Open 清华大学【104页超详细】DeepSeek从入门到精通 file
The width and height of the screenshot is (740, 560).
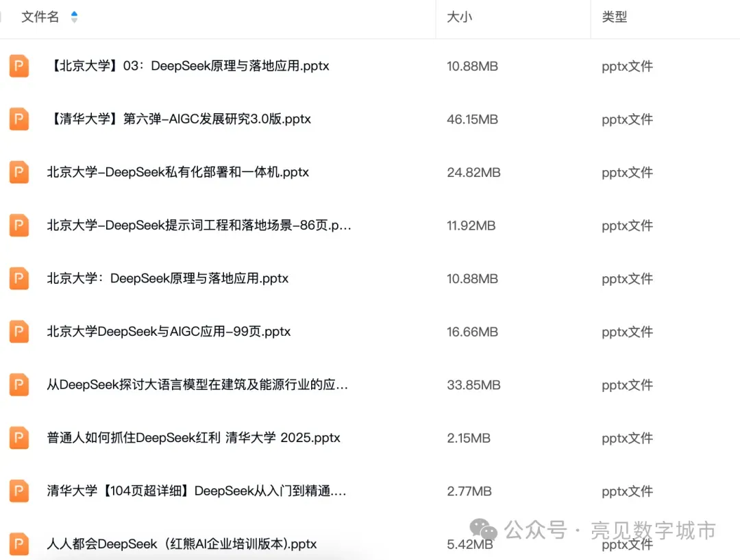point(197,491)
